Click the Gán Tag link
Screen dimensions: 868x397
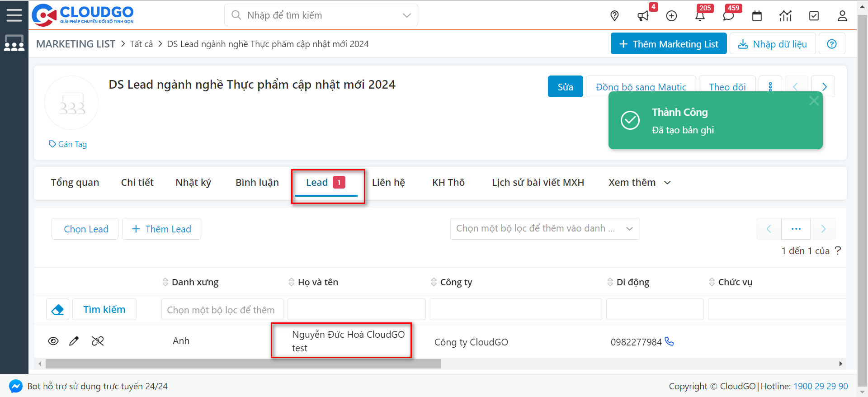tap(68, 144)
